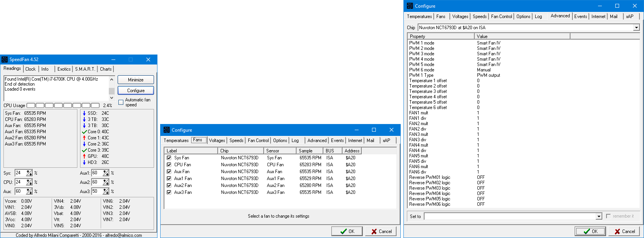Click the SSD temperature down-arrow icon
The image size is (644, 238).
84,113
